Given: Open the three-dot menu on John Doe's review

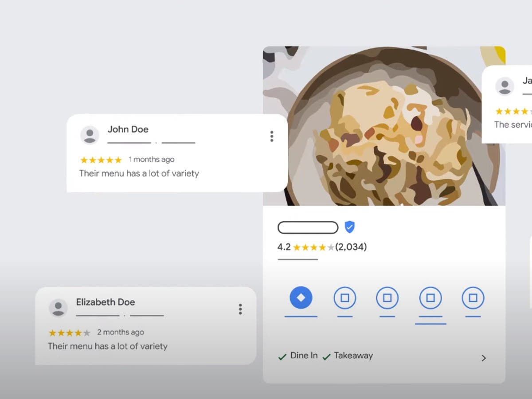Looking at the screenshot, I should click(272, 136).
